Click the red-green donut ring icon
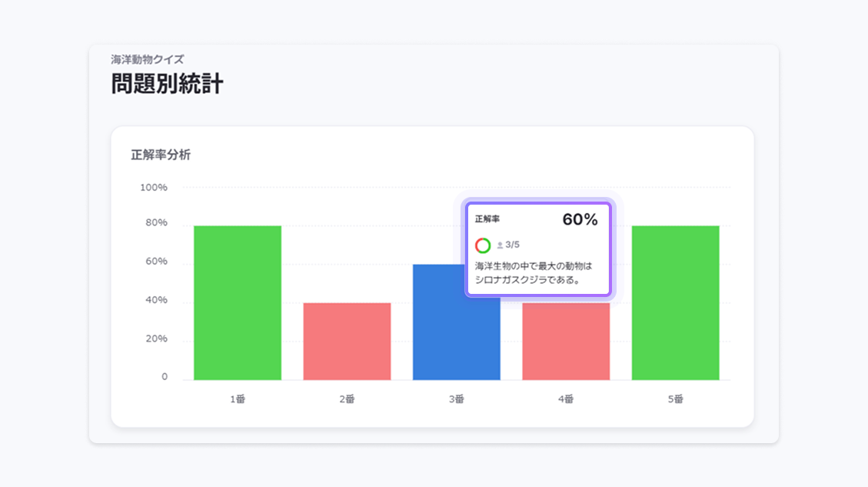Screen dimensions: 868x487 pos(483,245)
